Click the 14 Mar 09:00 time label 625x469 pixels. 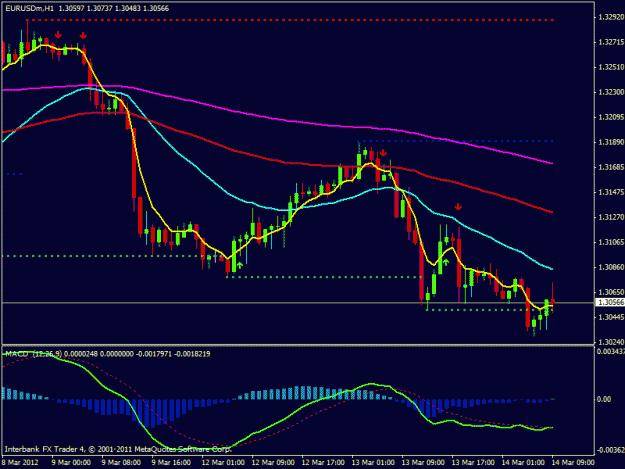573,462
